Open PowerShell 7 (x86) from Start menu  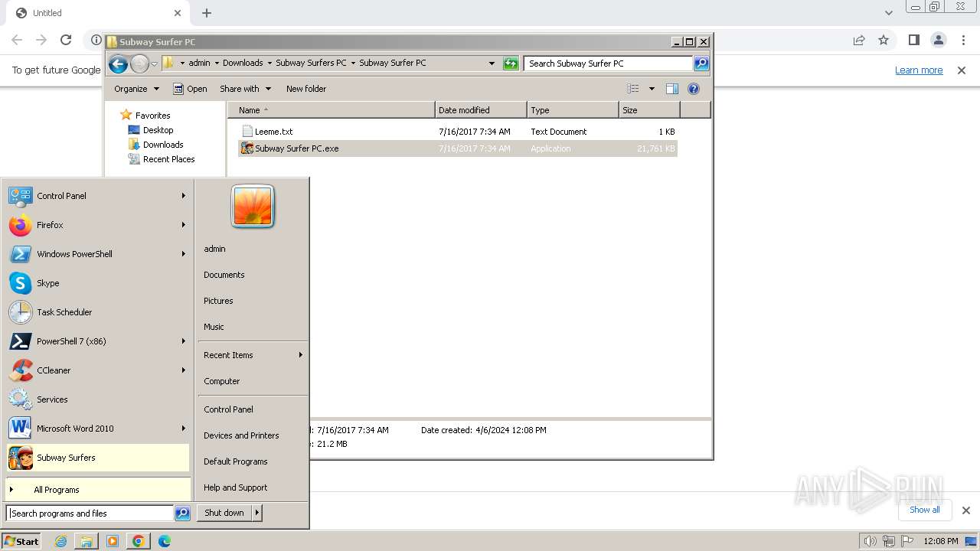[97, 341]
